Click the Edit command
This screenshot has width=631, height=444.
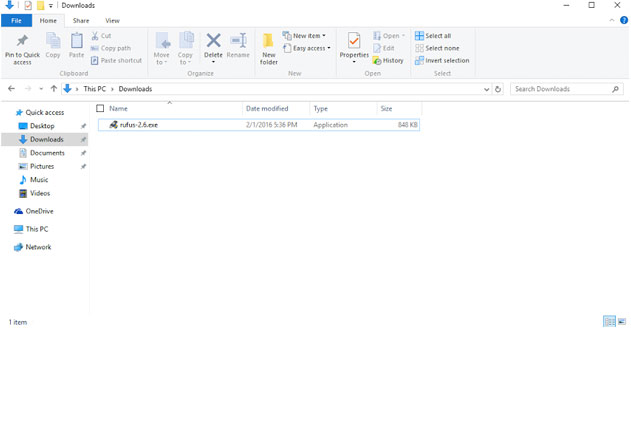coord(384,48)
